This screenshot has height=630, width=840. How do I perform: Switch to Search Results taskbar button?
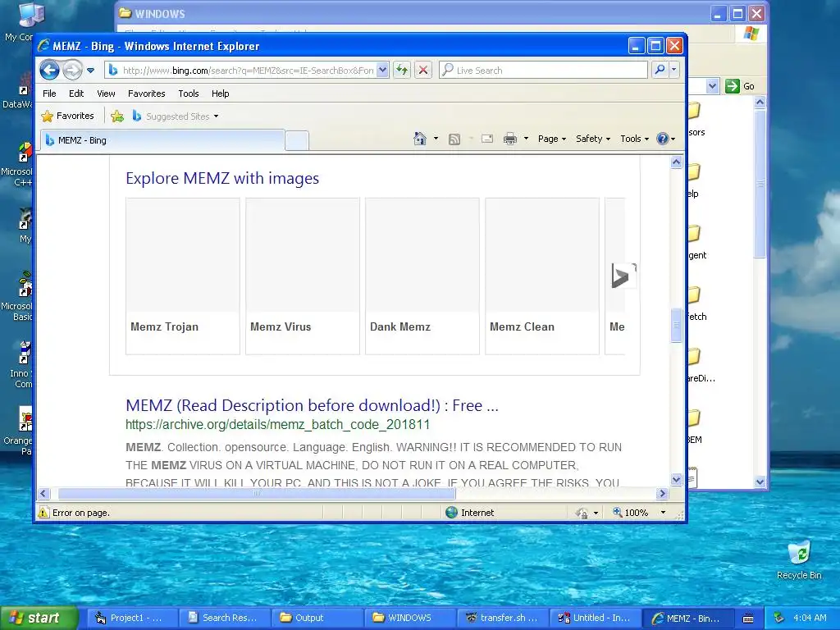223,618
